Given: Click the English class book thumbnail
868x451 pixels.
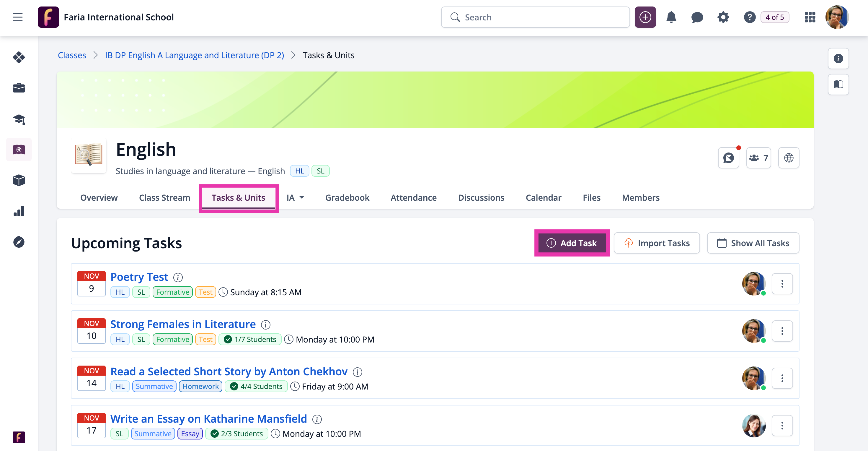Looking at the screenshot, I should click(89, 155).
